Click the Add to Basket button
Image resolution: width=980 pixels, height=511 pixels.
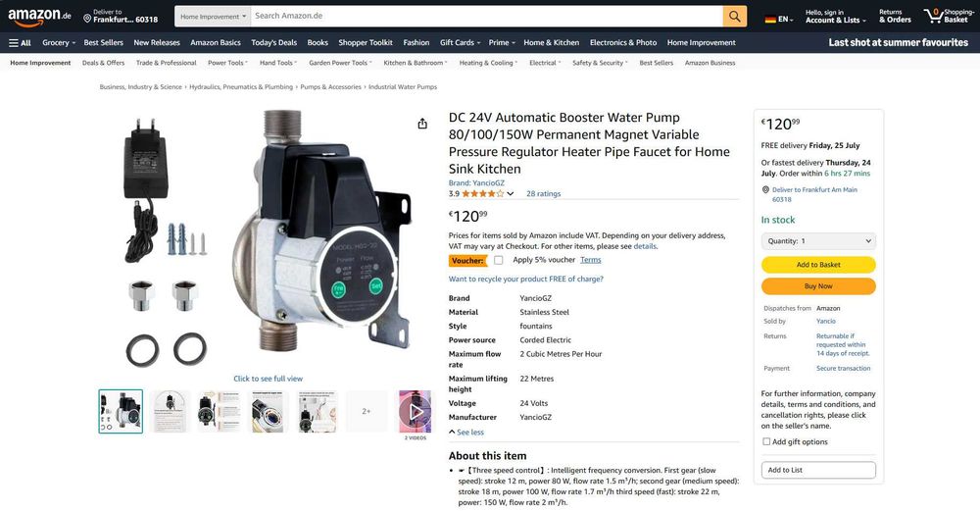[818, 265]
